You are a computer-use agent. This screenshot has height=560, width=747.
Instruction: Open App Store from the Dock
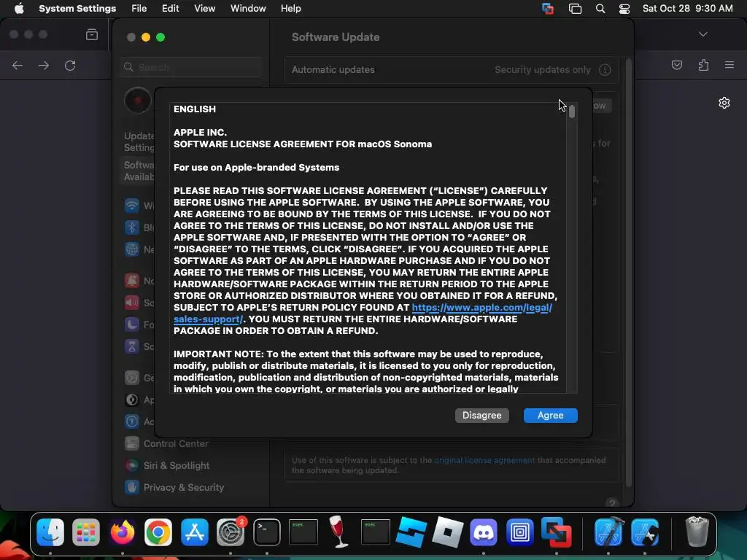pyautogui.click(x=194, y=532)
